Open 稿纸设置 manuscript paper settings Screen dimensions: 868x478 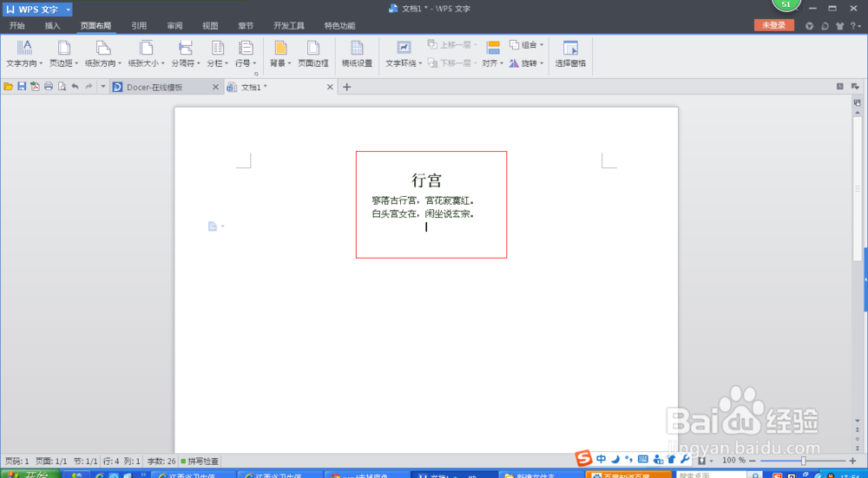click(x=357, y=54)
